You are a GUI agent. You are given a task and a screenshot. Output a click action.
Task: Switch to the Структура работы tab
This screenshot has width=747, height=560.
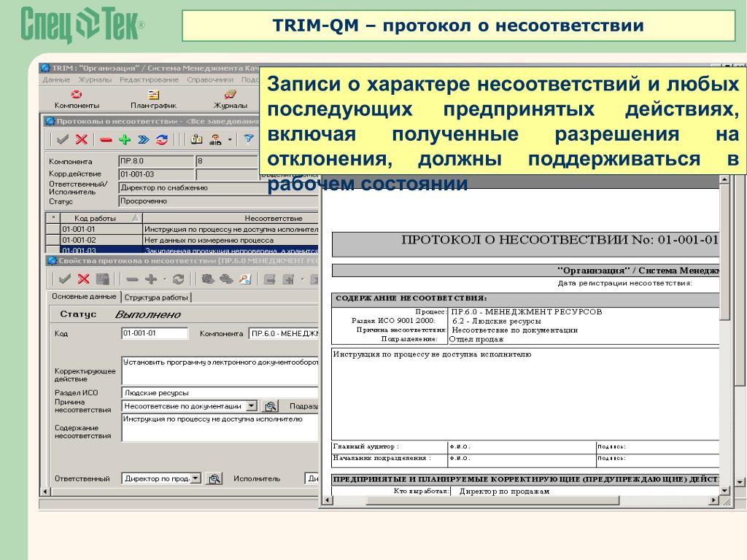click(x=156, y=297)
